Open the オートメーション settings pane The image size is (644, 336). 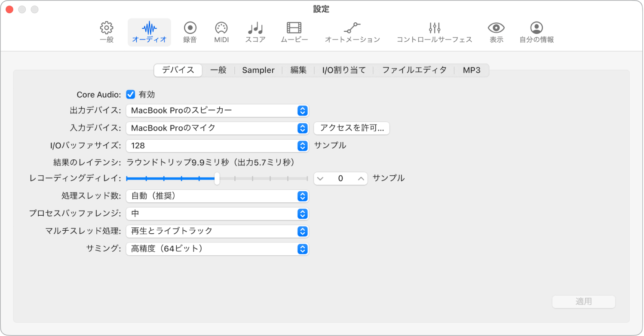click(352, 31)
